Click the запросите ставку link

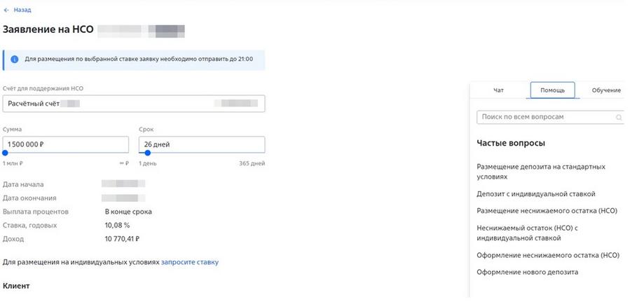[190, 262]
